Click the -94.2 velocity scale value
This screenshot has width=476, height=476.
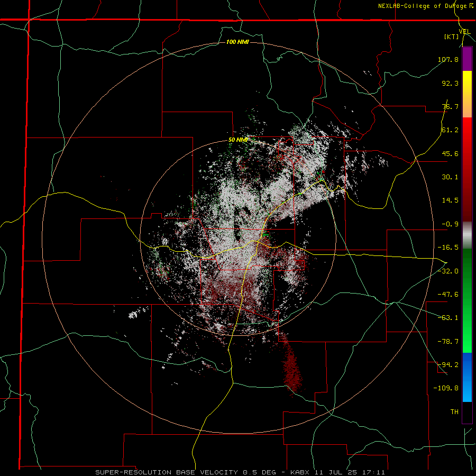(448, 365)
